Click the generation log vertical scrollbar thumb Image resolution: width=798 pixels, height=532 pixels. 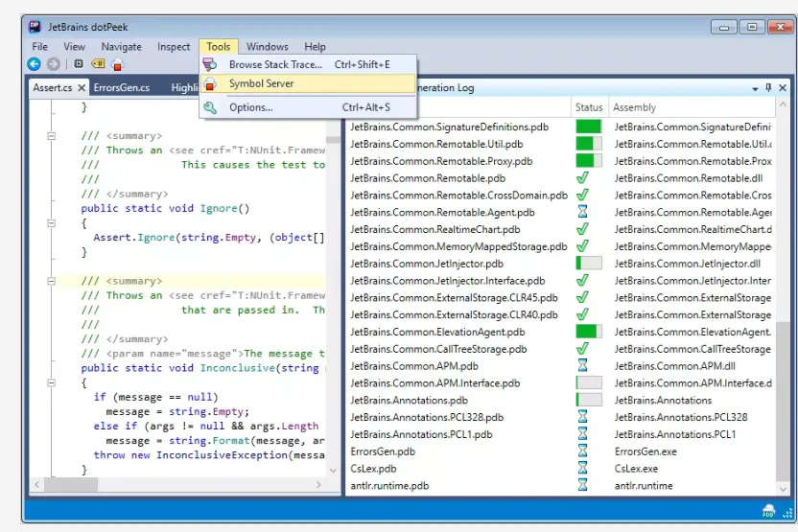point(783,401)
